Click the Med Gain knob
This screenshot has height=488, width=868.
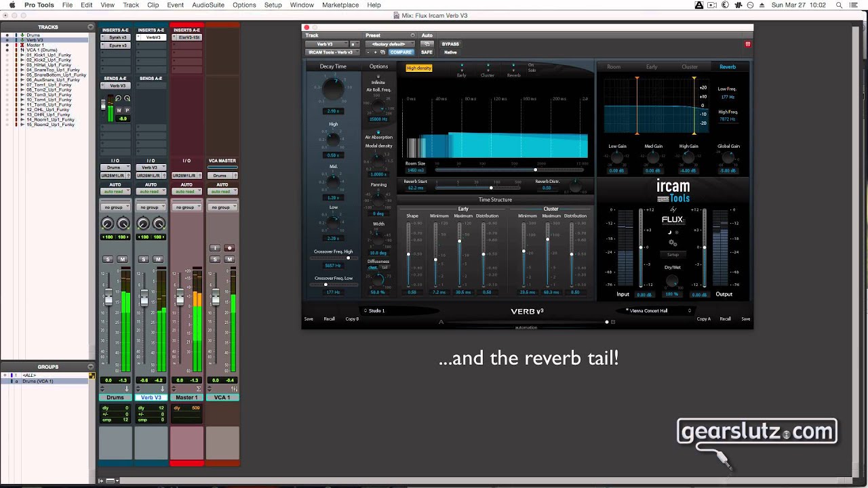tap(653, 157)
